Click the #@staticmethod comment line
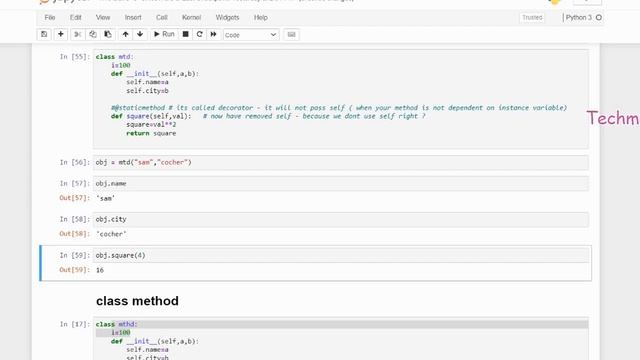This screenshot has width=640, height=360. click(339, 108)
